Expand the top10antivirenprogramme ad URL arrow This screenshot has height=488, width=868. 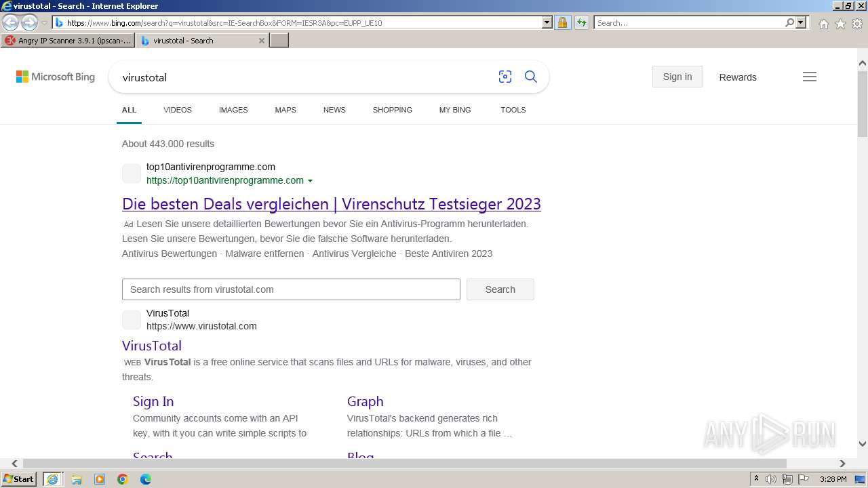[310, 181]
